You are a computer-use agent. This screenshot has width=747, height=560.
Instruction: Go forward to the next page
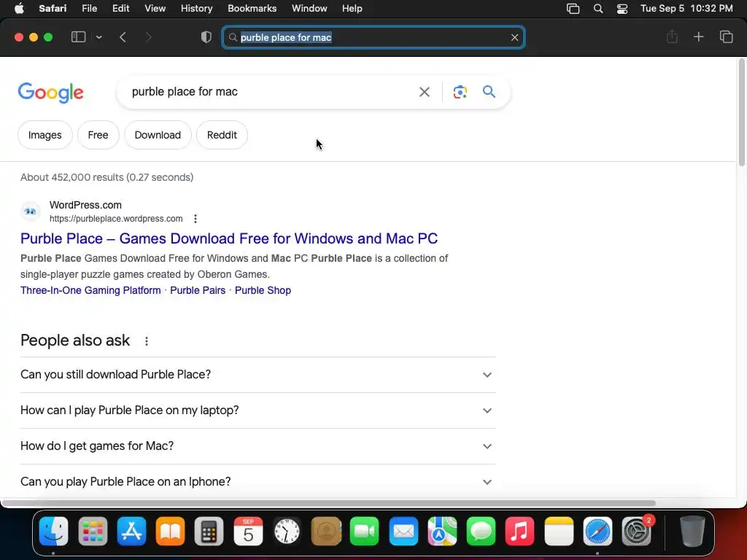pos(148,37)
